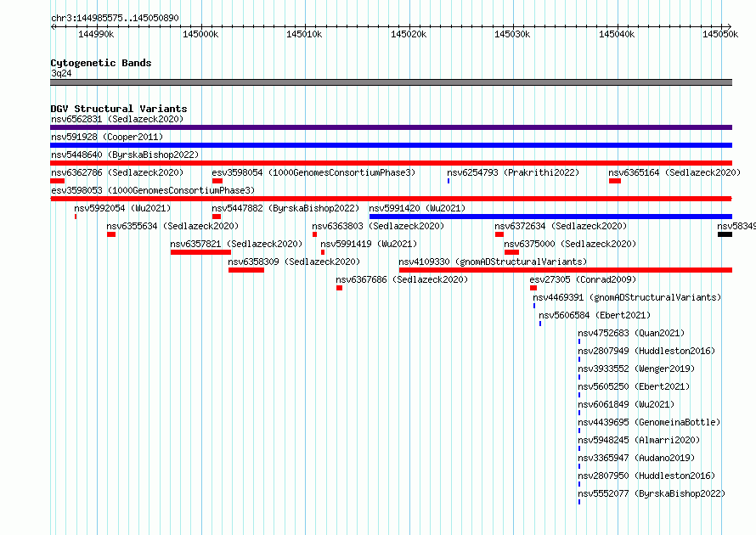Click red bar under esv3598053

[x=391, y=199]
